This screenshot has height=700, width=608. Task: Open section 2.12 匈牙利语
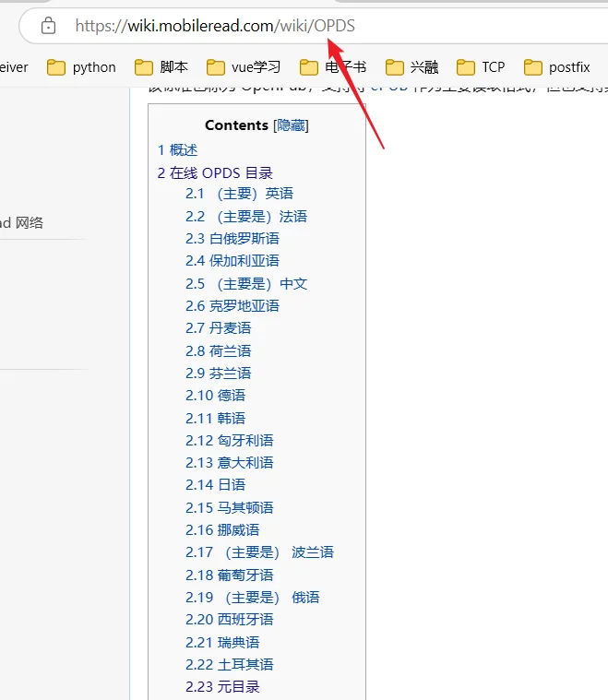(230, 441)
